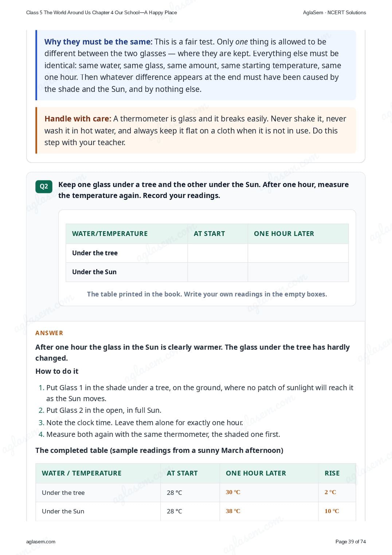
Task: Click the empty 'Under the tree' One Hour Later cell
Action: [x=298, y=253]
